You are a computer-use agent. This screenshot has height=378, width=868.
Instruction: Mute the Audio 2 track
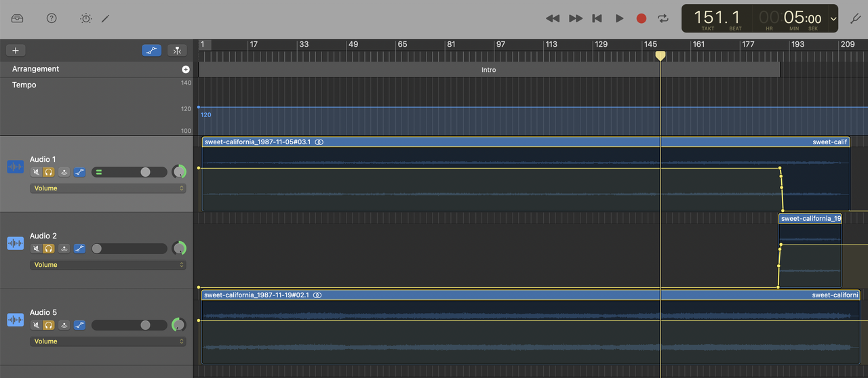(x=36, y=249)
